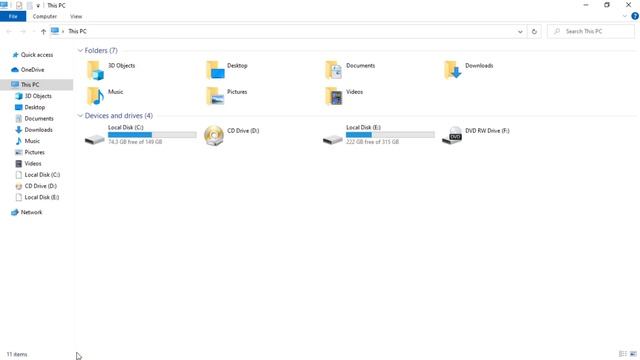Image resolution: width=640 pixels, height=360 pixels.
Task: Click the Properties quick access toolbar icon
Action: click(x=19, y=5)
